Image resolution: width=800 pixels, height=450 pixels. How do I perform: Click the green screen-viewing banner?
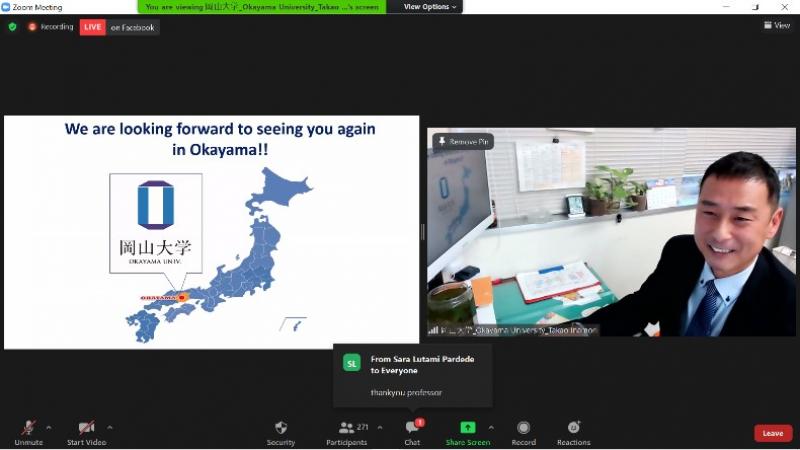(262, 7)
